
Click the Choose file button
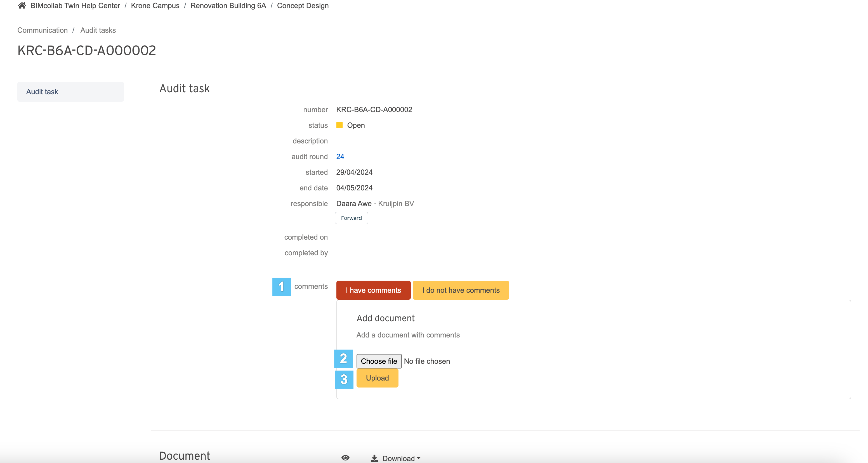point(379,361)
